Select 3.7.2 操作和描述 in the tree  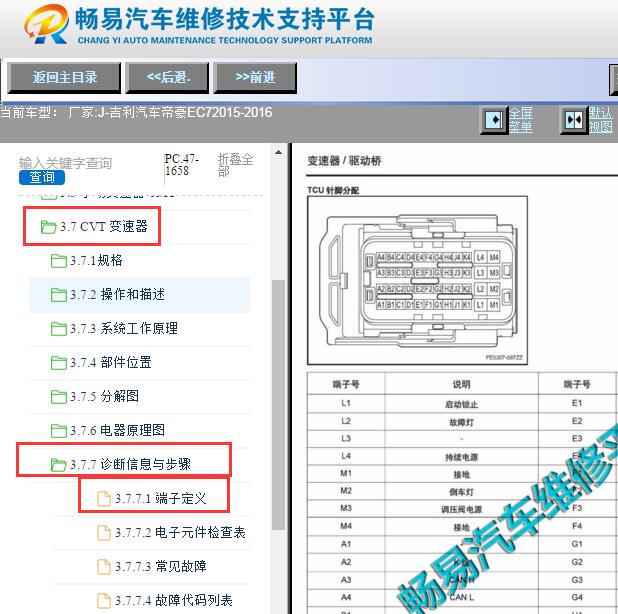(x=117, y=294)
